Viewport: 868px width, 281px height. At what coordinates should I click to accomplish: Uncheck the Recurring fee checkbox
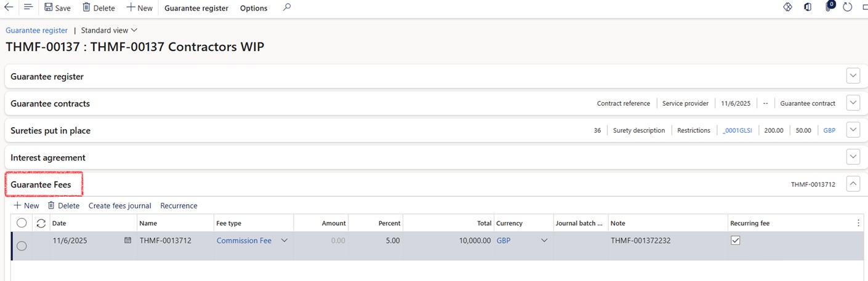735,240
